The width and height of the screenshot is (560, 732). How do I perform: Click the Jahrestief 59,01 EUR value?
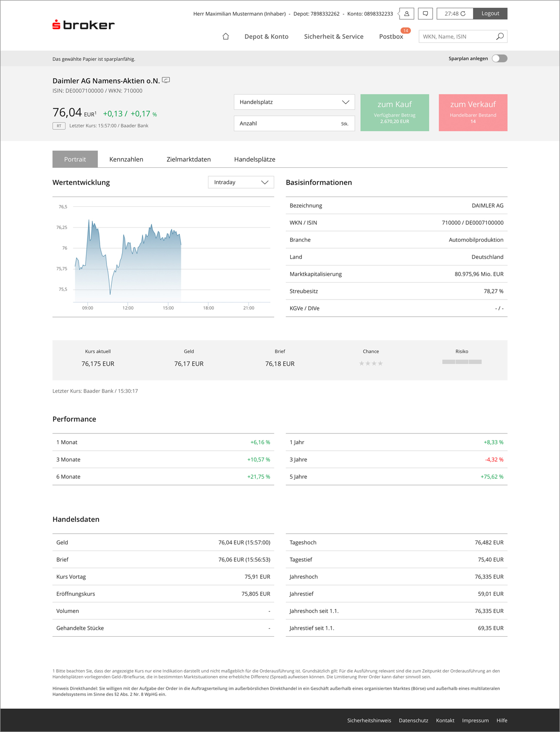pos(490,594)
